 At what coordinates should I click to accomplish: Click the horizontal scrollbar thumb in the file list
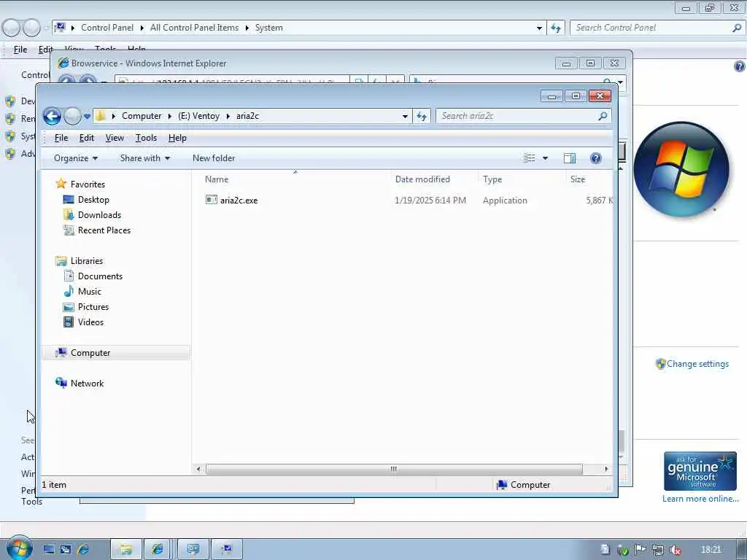[x=393, y=469]
